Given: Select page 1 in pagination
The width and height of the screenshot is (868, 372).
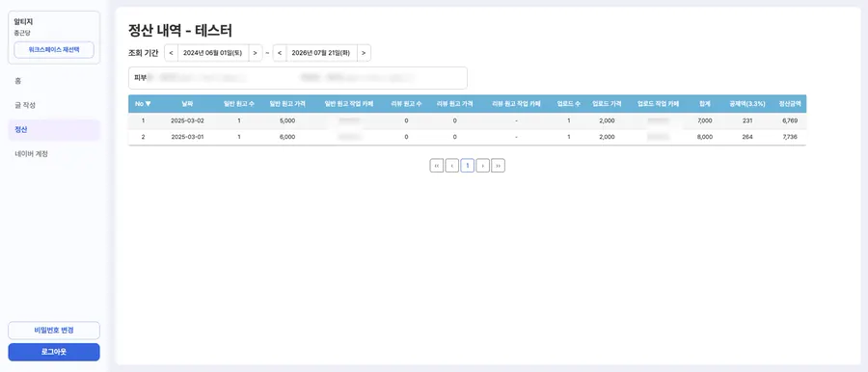Looking at the screenshot, I should (x=467, y=166).
